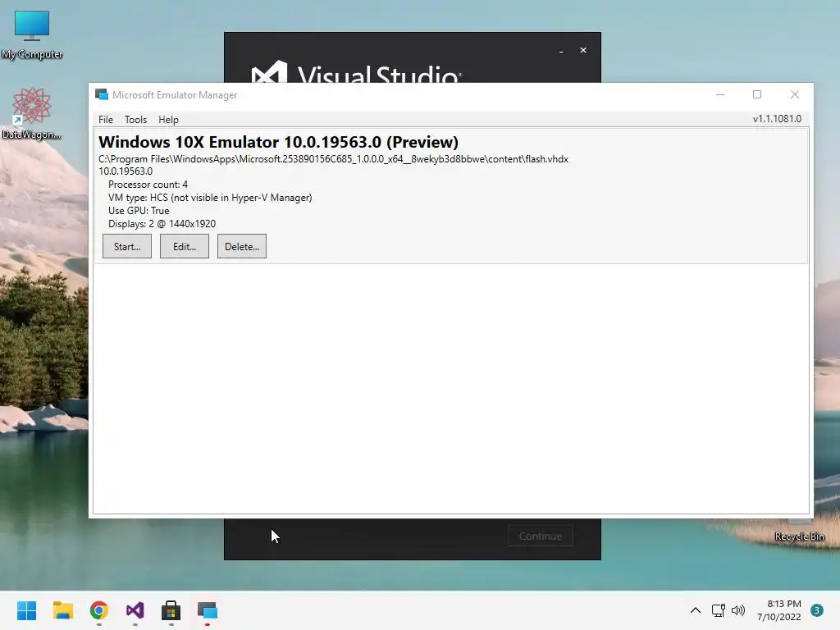Click Emulator Manager taskbar icon

pyautogui.click(x=208, y=610)
